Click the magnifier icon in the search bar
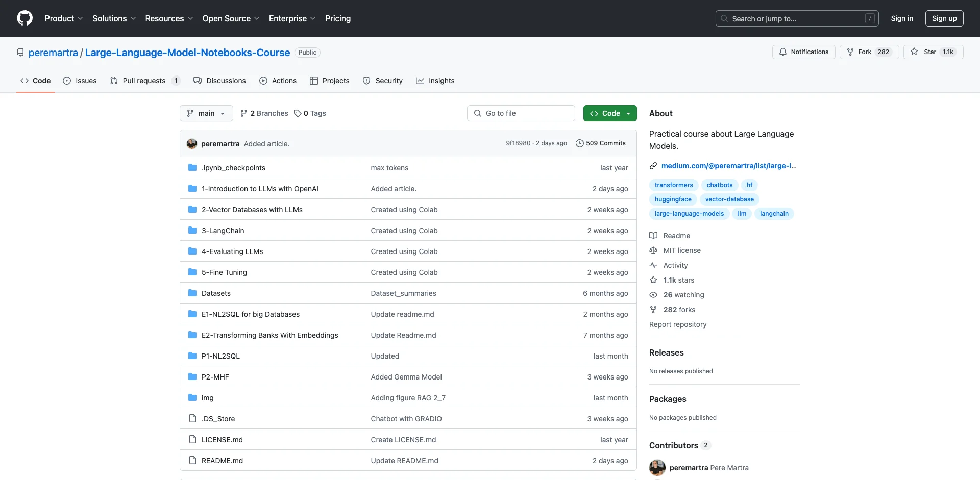This screenshot has width=980, height=480. point(724,18)
